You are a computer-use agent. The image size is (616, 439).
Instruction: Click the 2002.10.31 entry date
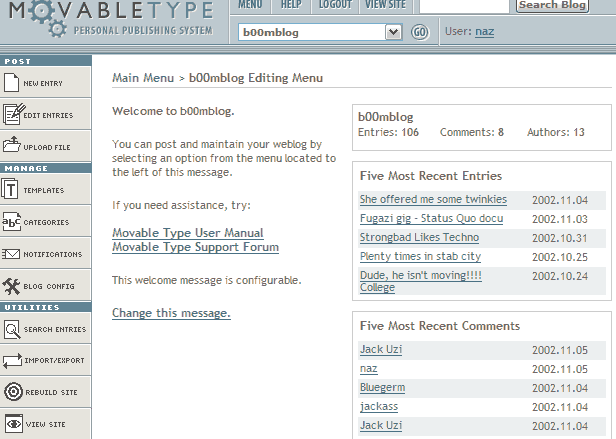(x=560, y=238)
